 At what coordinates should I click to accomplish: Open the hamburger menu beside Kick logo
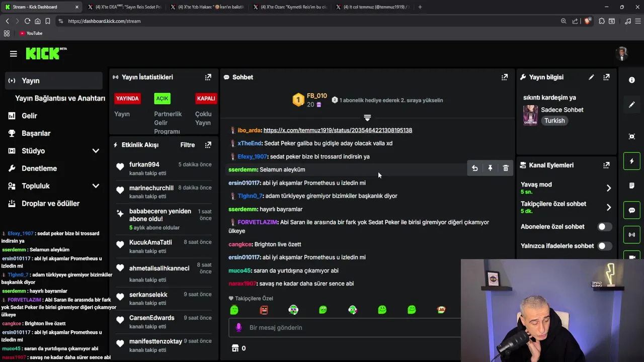[14, 54]
